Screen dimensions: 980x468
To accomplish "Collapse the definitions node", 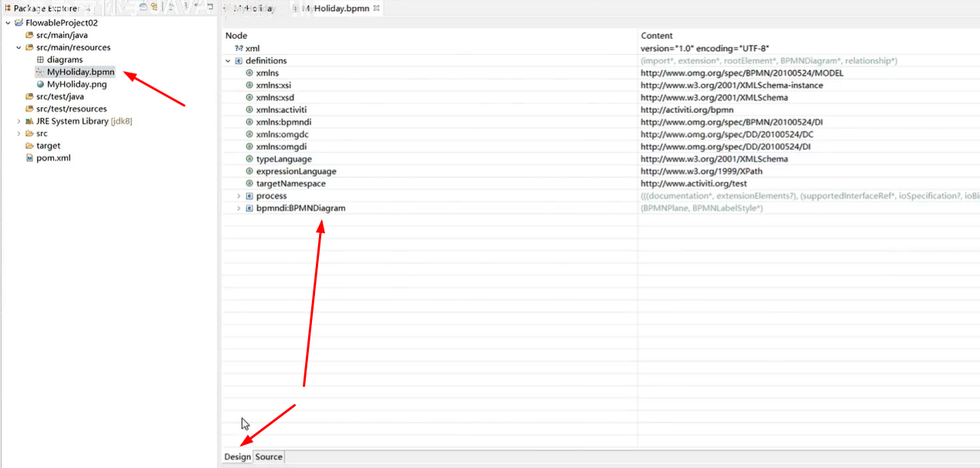I will 228,61.
